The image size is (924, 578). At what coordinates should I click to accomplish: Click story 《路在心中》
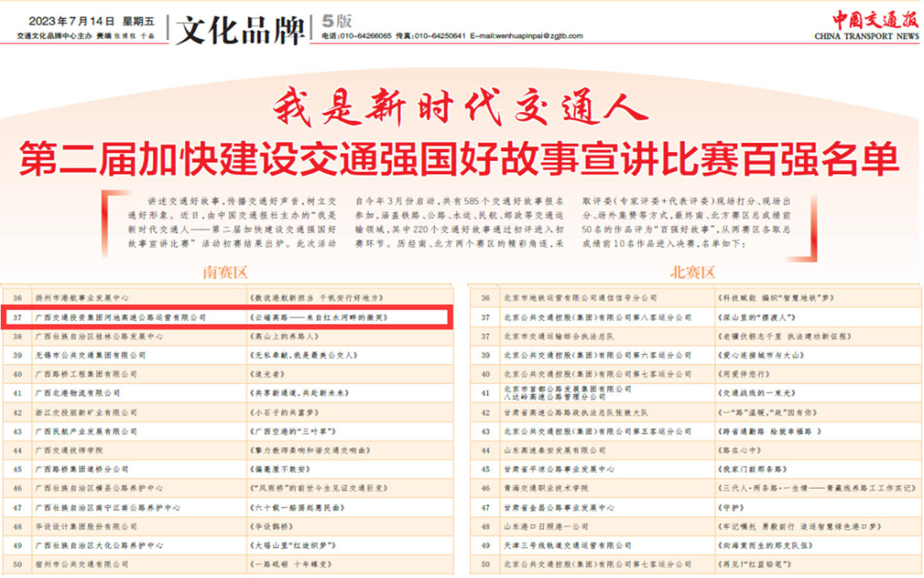click(739, 450)
